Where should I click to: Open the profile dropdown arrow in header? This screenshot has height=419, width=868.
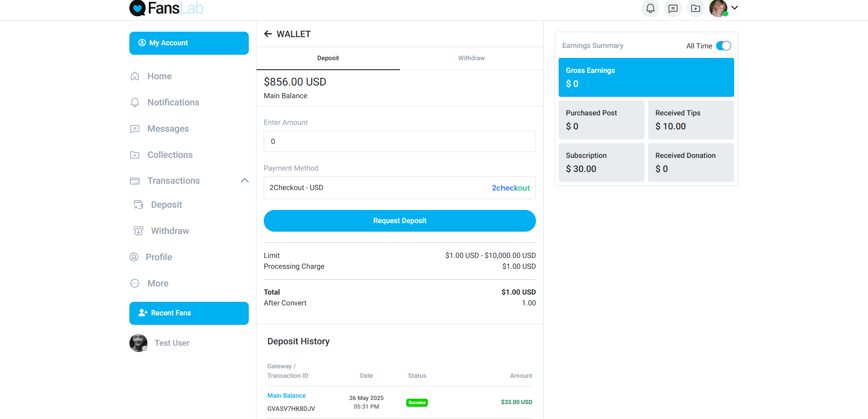[735, 8]
